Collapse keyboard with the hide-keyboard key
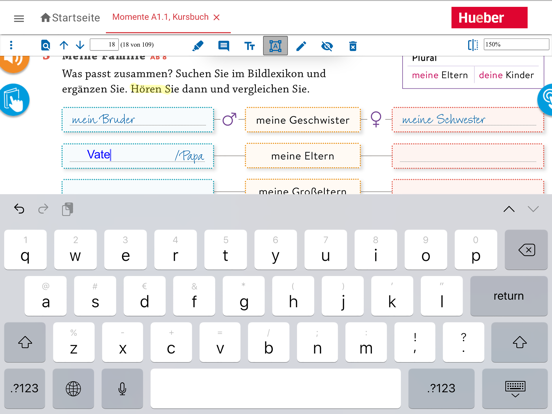 pyautogui.click(x=515, y=388)
